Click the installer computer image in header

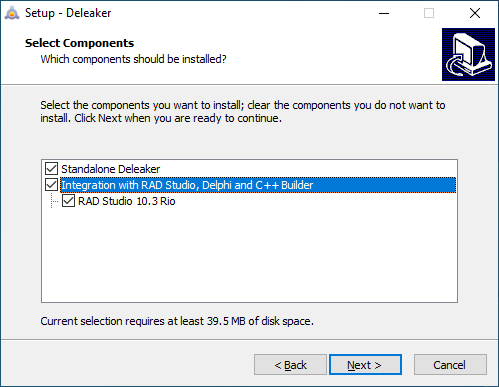[468, 54]
